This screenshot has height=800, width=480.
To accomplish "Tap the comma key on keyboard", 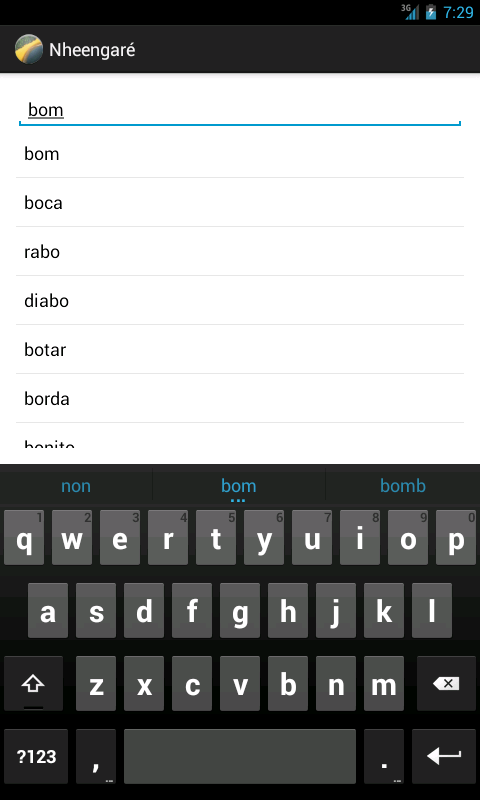I will (x=96, y=756).
